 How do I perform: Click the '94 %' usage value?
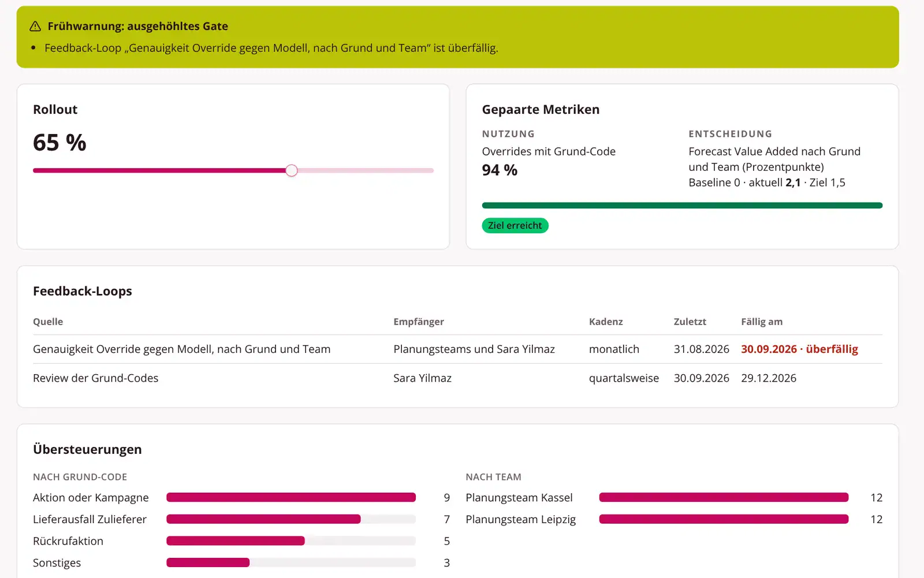click(500, 170)
